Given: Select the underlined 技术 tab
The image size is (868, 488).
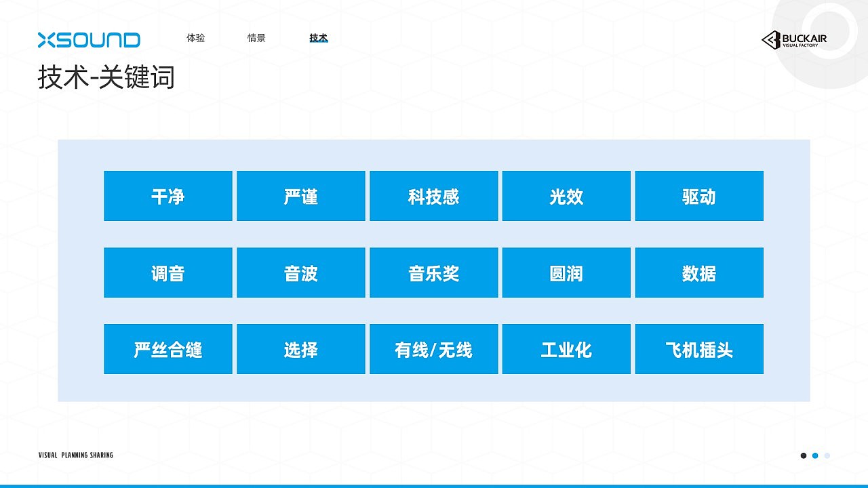Looking at the screenshot, I should (318, 38).
